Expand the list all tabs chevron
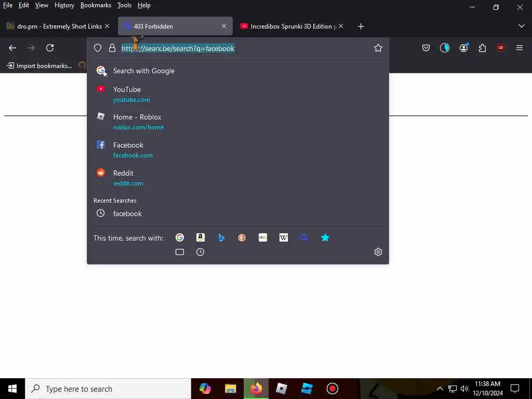Screen dimensions: 532x399 tap(522, 26)
